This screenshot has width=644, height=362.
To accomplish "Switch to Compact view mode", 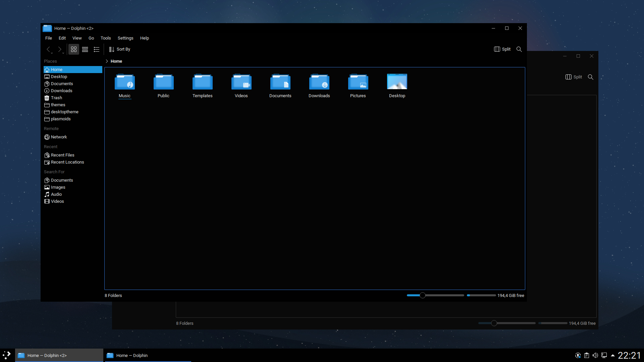I will pyautogui.click(x=85, y=49).
